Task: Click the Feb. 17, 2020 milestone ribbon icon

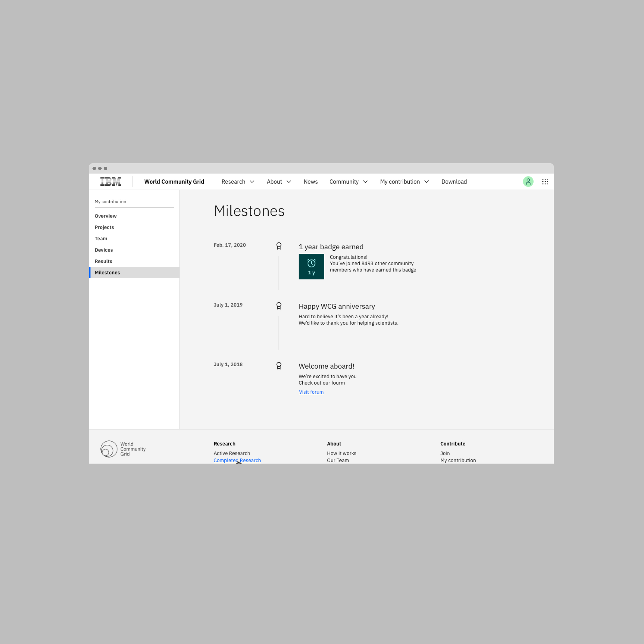Action: 279,246
